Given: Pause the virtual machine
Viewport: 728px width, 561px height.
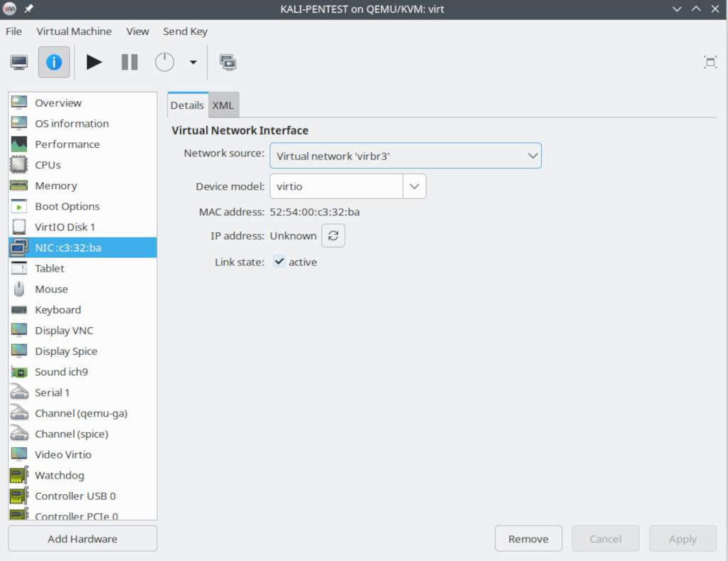Looking at the screenshot, I should click(x=129, y=62).
